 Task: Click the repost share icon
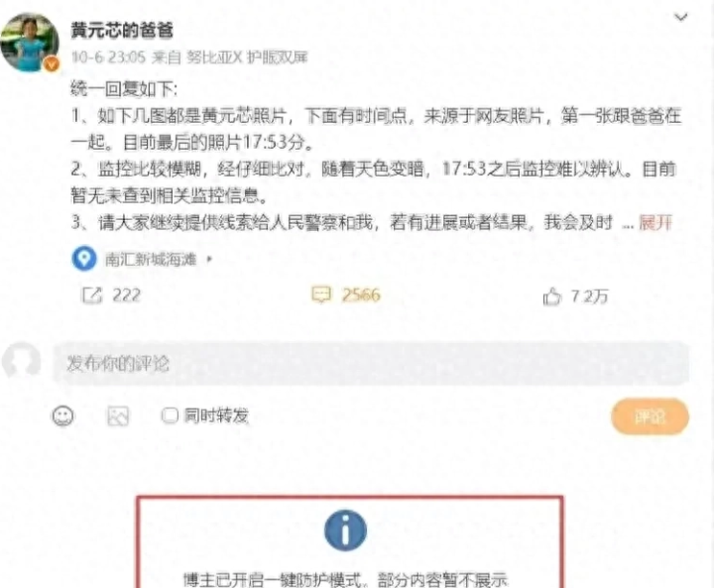pos(92,295)
